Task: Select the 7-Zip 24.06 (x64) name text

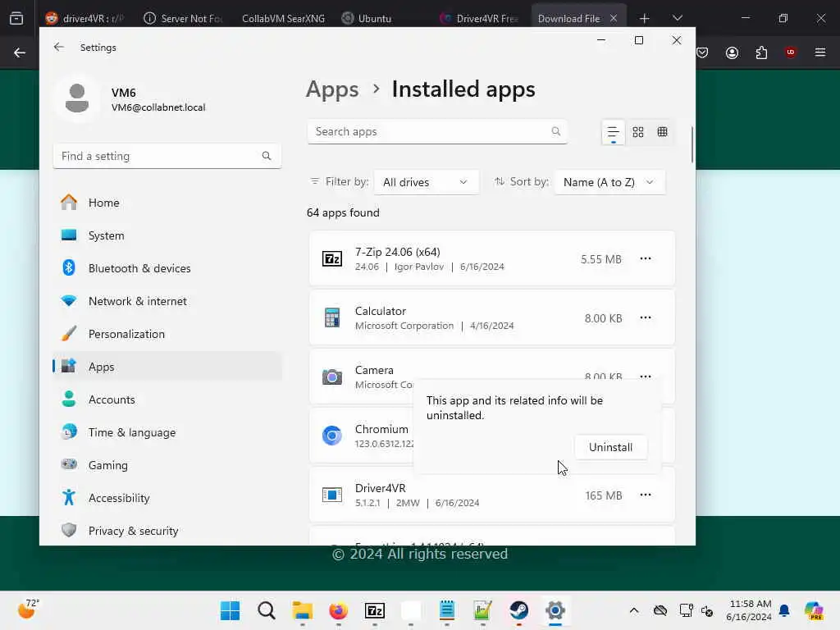Action: (x=398, y=252)
